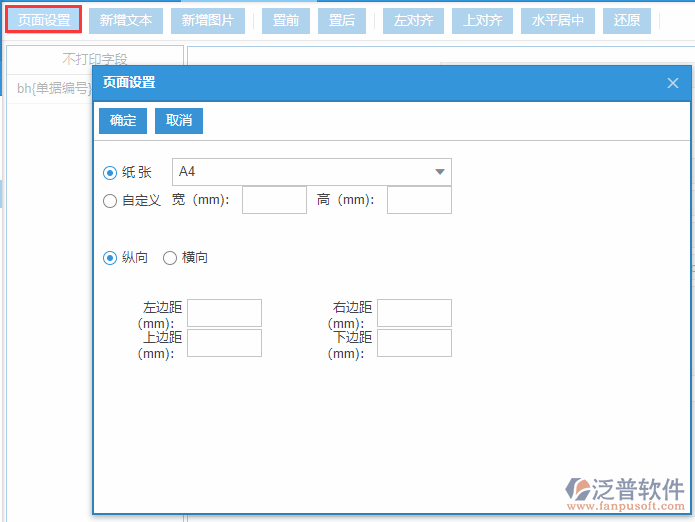Click the 还原 restore button
Viewport: 695px width, 522px height.
627,20
